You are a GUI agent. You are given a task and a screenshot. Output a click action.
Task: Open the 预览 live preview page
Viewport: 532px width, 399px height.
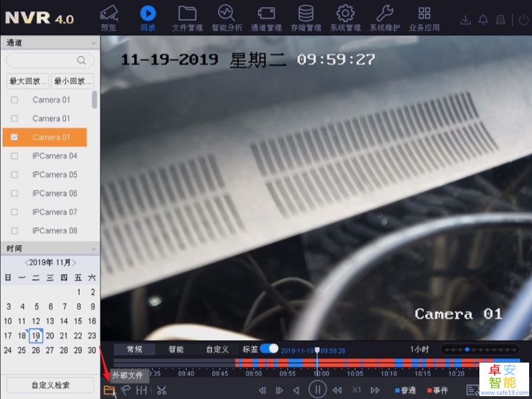click(108, 17)
